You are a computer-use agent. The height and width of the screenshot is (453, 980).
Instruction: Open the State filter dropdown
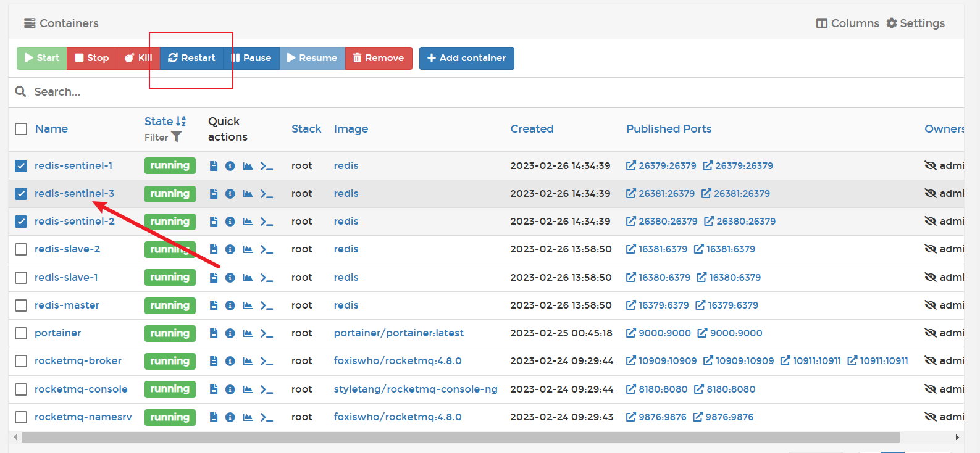[x=176, y=136]
